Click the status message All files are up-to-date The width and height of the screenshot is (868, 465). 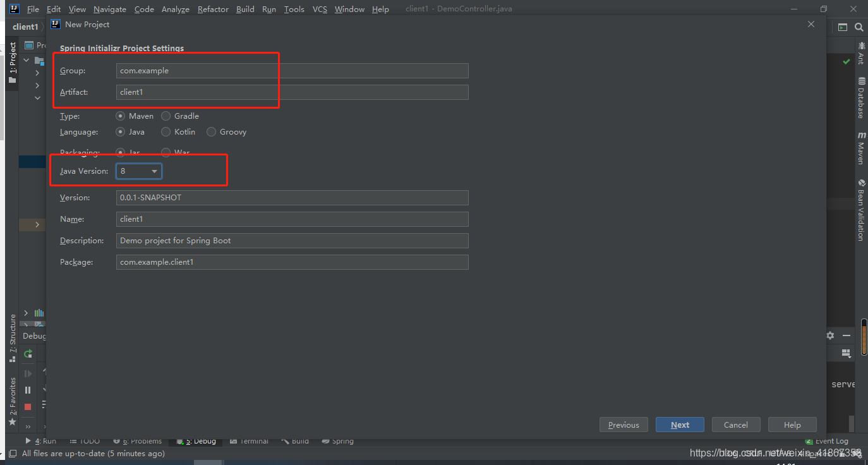pos(93,454)
